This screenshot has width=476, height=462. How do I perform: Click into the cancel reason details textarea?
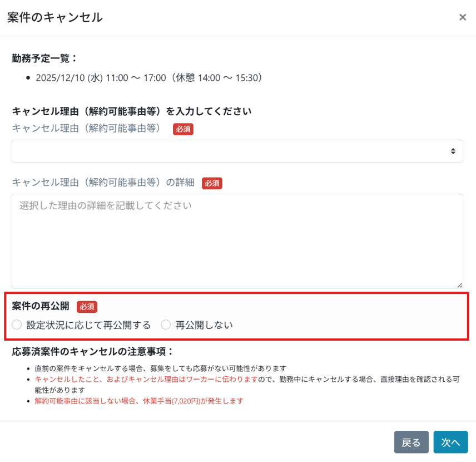point(237,240)
